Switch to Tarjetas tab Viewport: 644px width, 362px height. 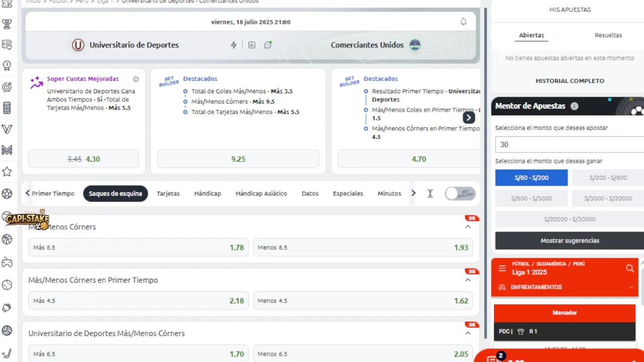pyautogui.click(x=168, y=194)
